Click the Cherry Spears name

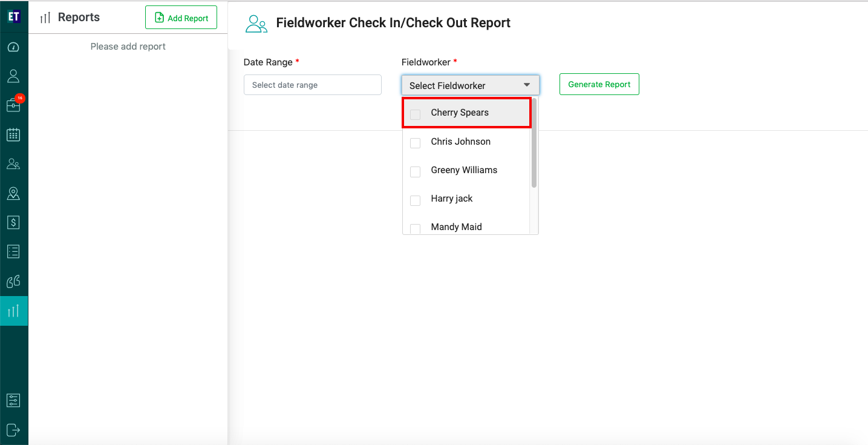460,113
